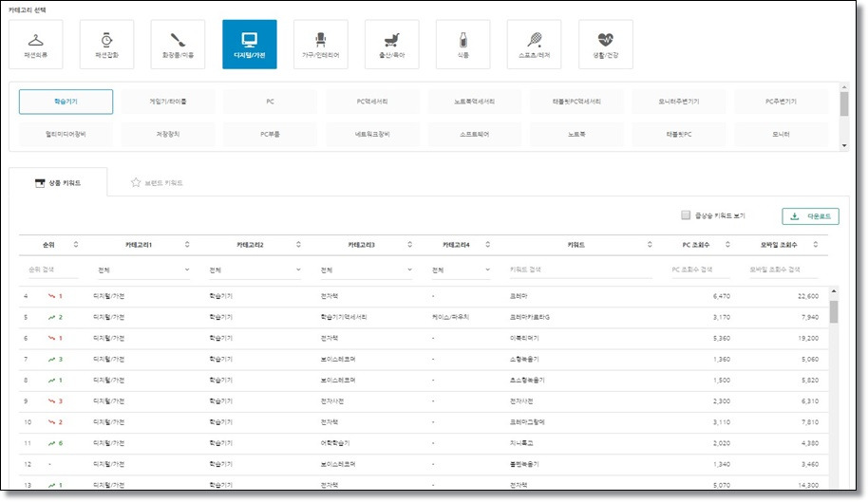
Task: Select the PC subcategory button
Action: pyautogui.click(x=270, y=102)
